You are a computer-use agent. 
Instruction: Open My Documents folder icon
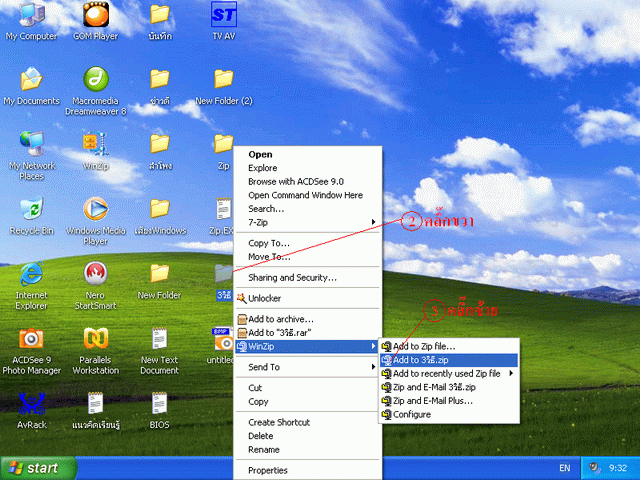[x=31, y=85]
